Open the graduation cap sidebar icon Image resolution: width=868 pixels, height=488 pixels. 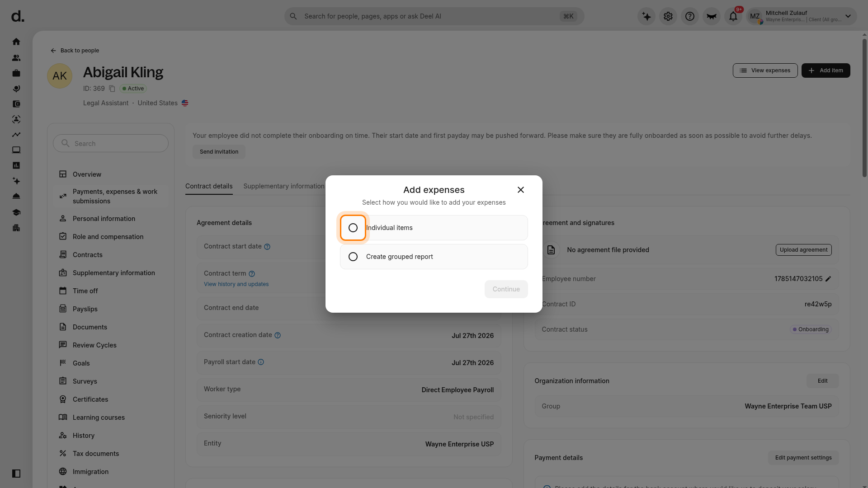pos(16,212)
